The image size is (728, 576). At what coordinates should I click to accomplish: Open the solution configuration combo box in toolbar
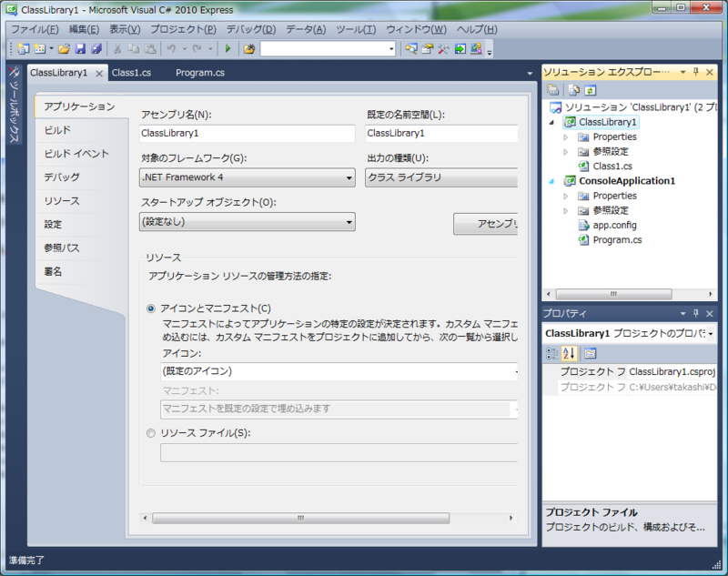click(x=328, y=49)
